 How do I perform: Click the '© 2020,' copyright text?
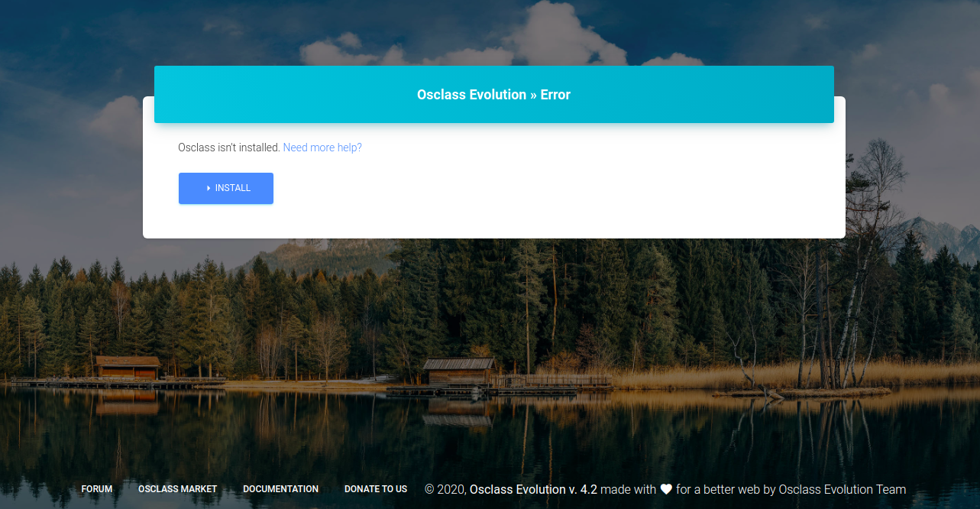click(445, 489)
